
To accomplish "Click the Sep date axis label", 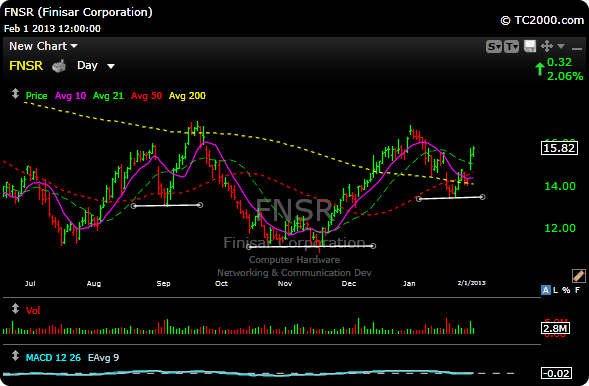I will (x=163, y=283).
